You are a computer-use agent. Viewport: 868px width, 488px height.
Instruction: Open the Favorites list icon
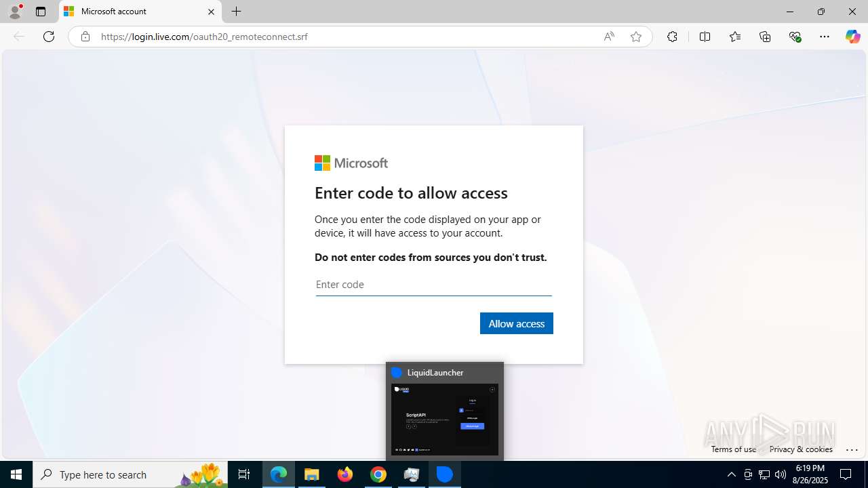coord(735,37)
